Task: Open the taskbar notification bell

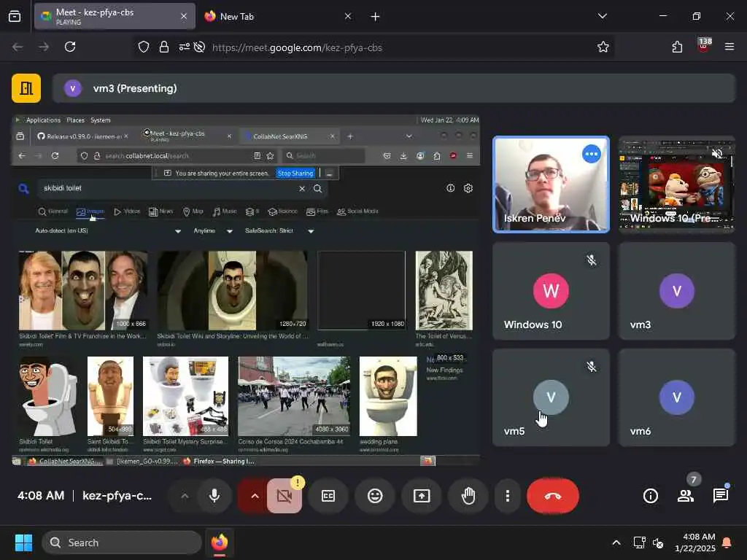Action: (x=727, y=542)
